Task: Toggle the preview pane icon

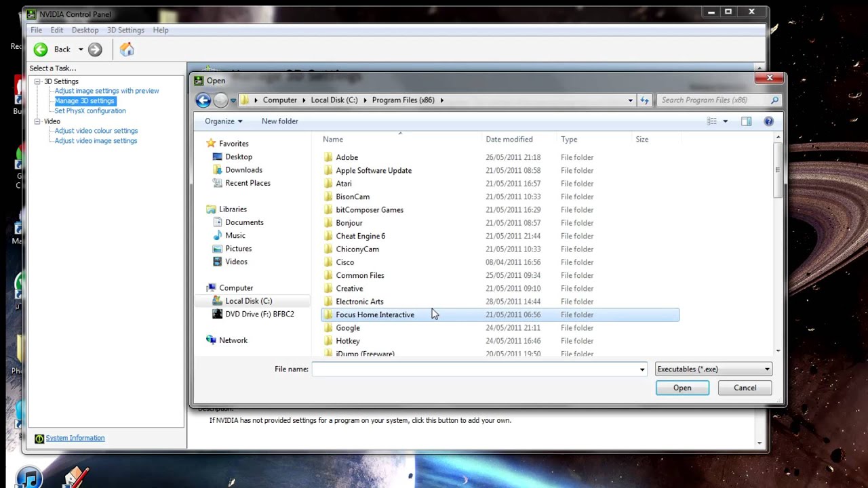Action: point(746,121)
